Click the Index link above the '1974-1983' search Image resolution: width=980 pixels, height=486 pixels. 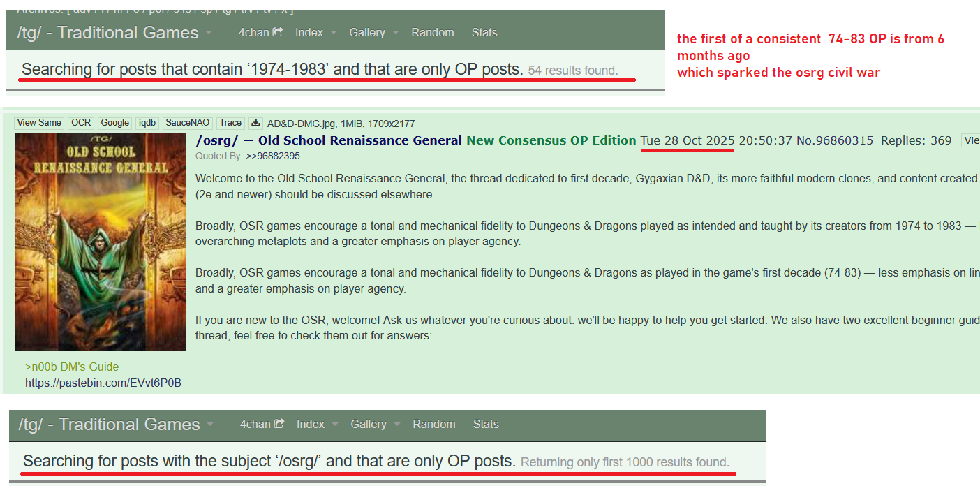coord(309,32)
